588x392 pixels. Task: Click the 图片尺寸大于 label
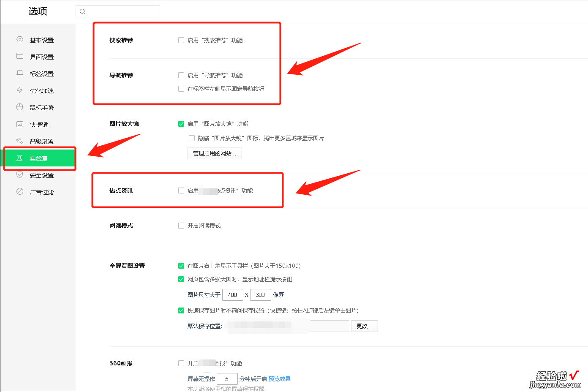204,295
